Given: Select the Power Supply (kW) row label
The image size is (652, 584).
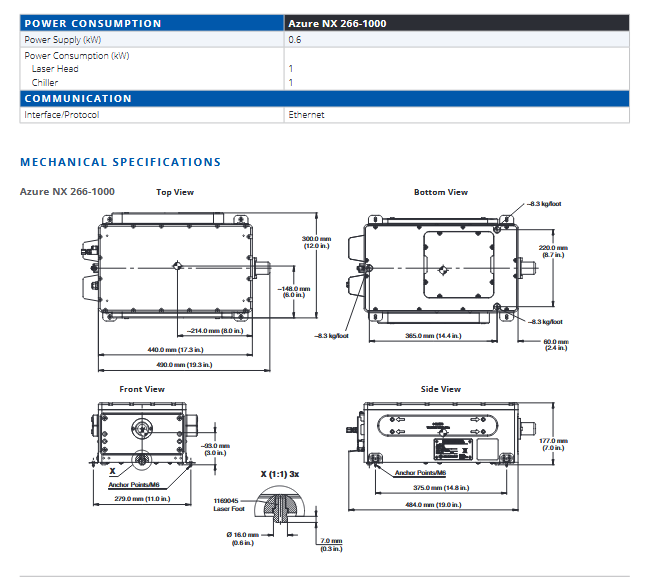Looking at the screenshot, I should (x=63, y=40).
